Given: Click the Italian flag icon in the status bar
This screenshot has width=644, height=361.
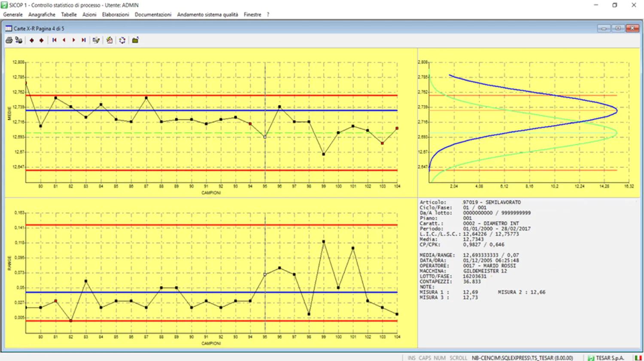Looking at the screenshot, I should [638, 358].
